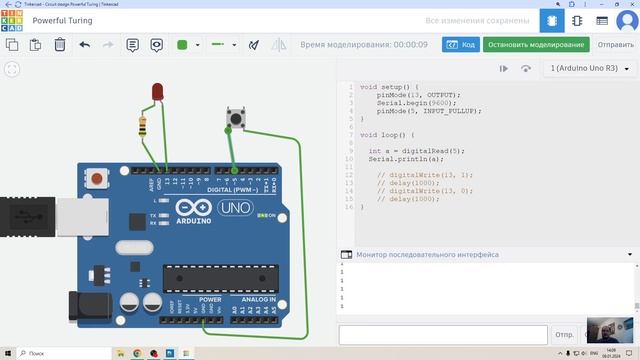
Task: Open the notes annotation tool
Action: 132,45
